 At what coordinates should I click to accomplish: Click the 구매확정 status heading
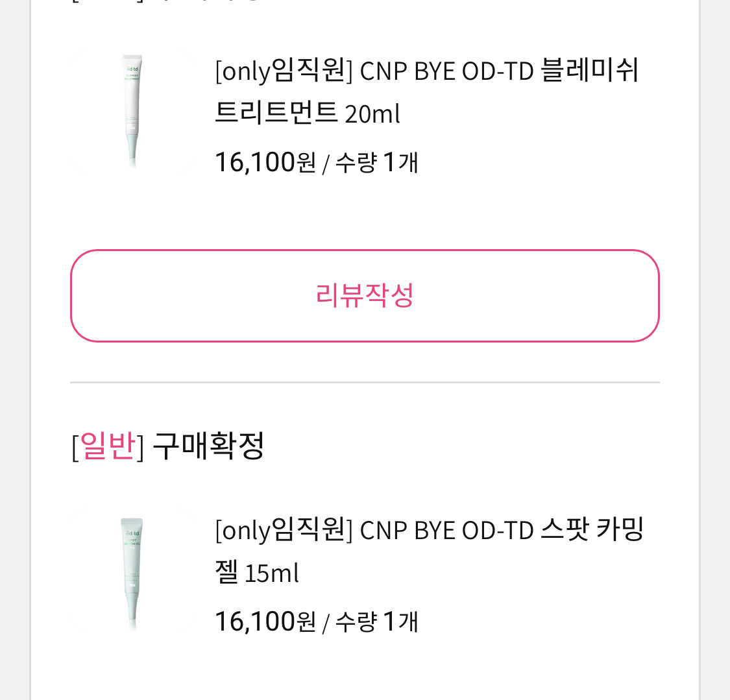click(x=208, y=446)
